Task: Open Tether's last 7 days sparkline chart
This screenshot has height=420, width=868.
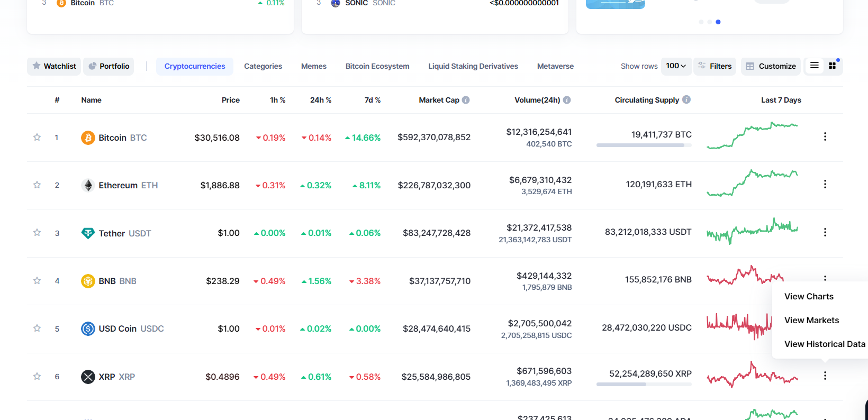Action: coord(752,231)
